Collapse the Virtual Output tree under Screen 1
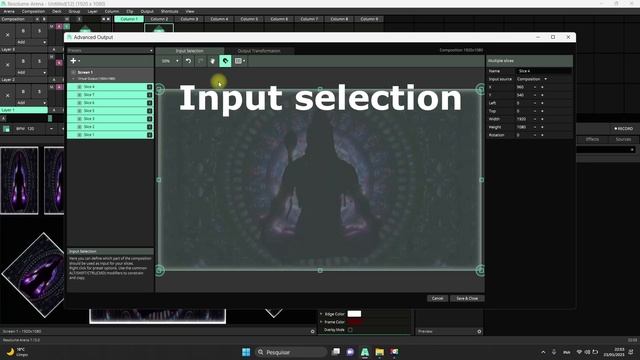Image resolution: width=640 pixels, height=360 pixels. 74,78
